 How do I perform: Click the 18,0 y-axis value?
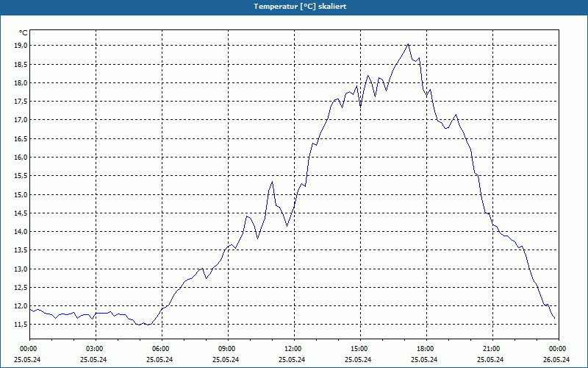tap(21, 82)
